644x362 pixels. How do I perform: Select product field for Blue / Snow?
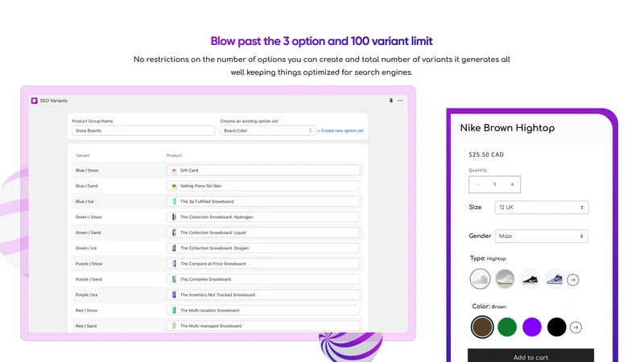tap(263, 171)
